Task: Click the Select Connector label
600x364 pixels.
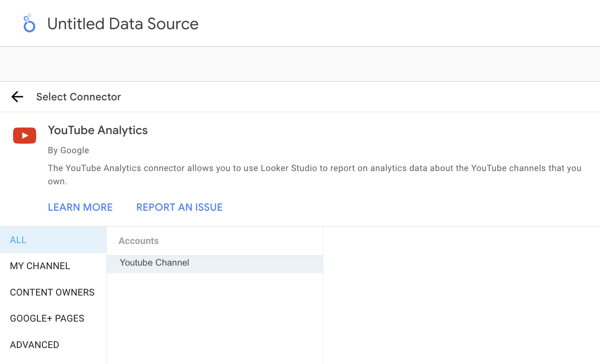Action: [x=79, y=97]
